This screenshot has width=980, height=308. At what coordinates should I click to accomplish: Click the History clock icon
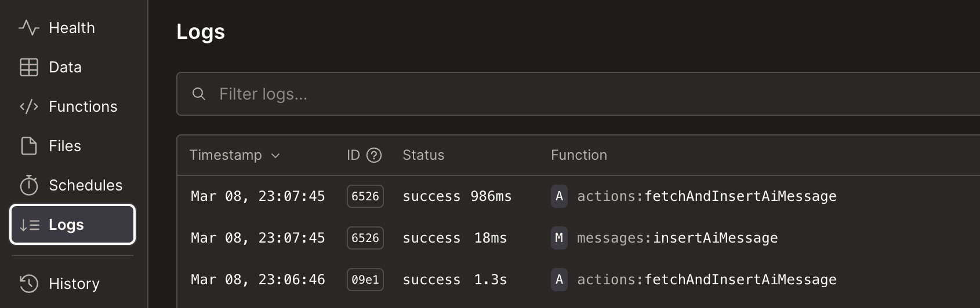(29, 284)
